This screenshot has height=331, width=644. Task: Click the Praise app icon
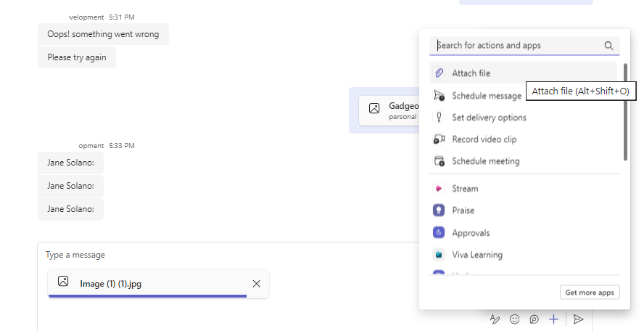[439, 211]
